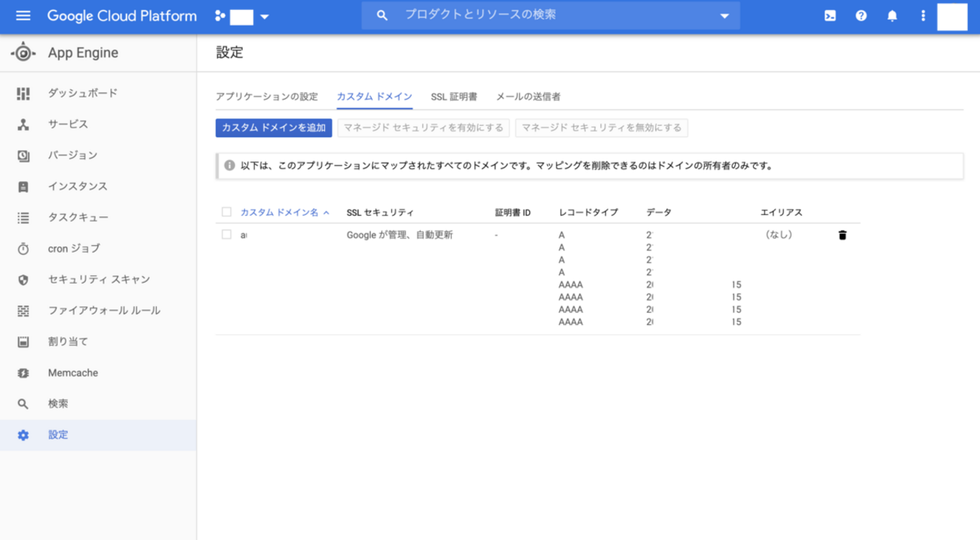Click マネージド セキュリティを有効にする button
Screen dimensions: 980x540
pos(424,127)
